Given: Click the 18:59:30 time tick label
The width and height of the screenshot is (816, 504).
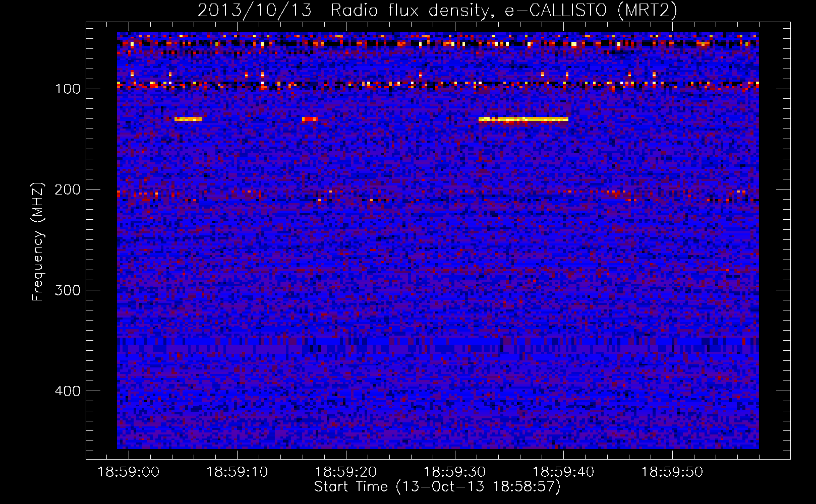Looking at the screenshot, I should point(455,472).
